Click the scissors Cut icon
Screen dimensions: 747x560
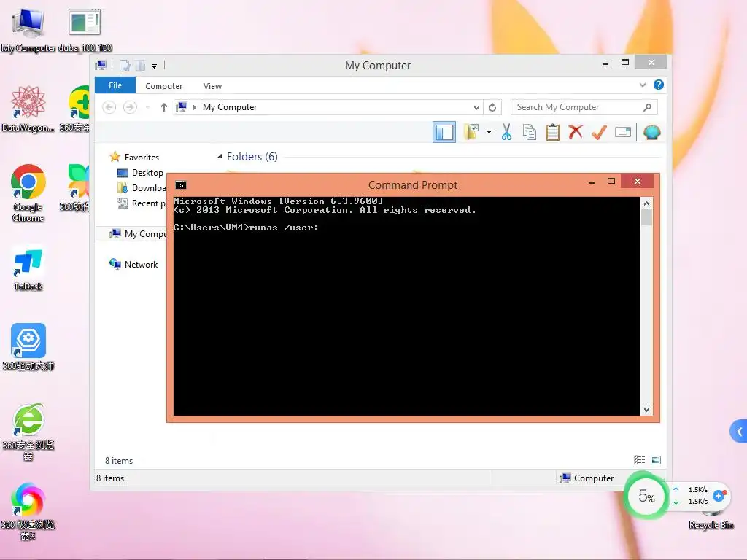pyautogui.click(x=506, y=132)
